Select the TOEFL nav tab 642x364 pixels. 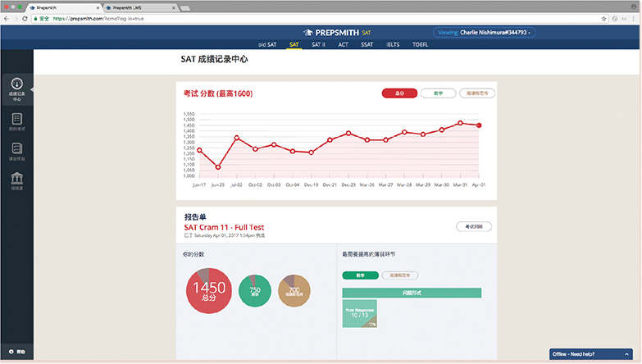click(420, 44)
